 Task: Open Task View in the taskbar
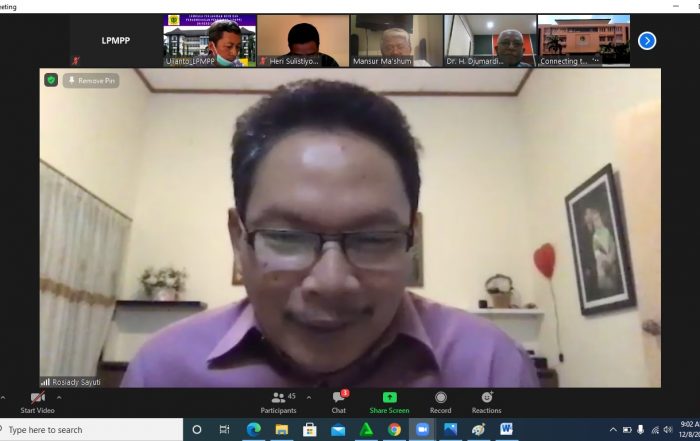pos(225,430)
